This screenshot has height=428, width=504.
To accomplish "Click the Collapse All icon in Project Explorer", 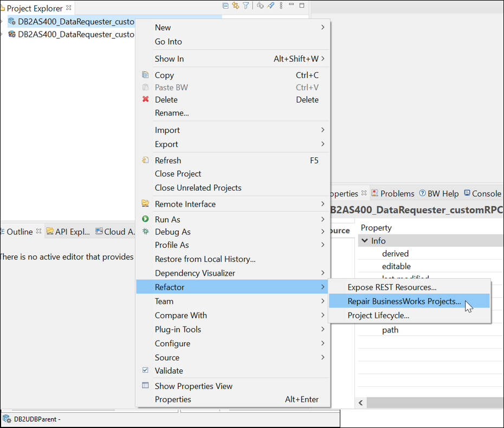I will (x=225, y=6).
